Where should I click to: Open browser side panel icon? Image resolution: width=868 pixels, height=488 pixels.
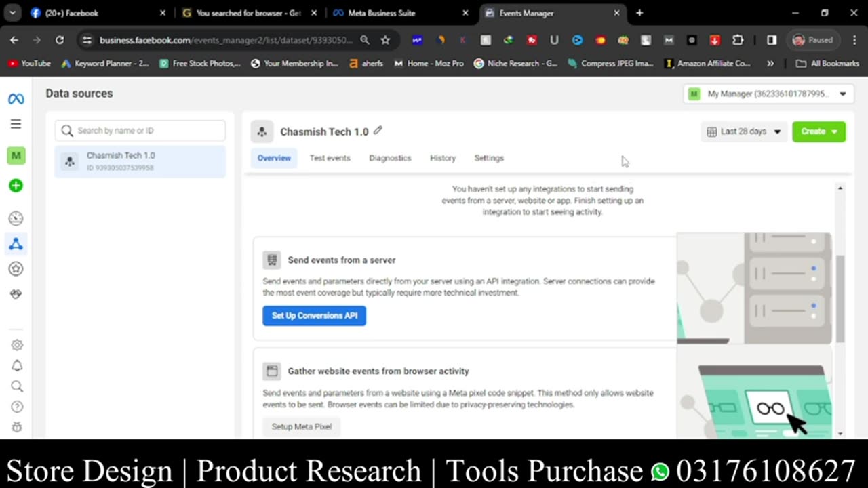pos(772,40)
